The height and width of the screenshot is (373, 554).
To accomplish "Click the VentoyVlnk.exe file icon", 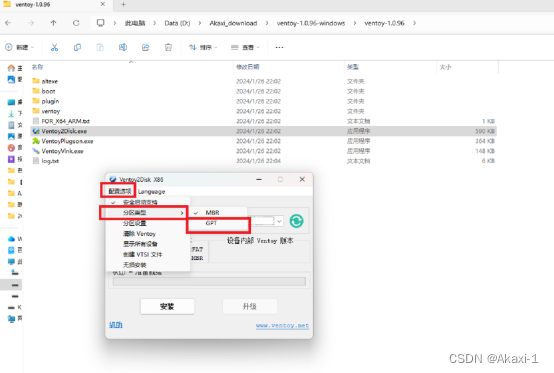I will point(36,151).
